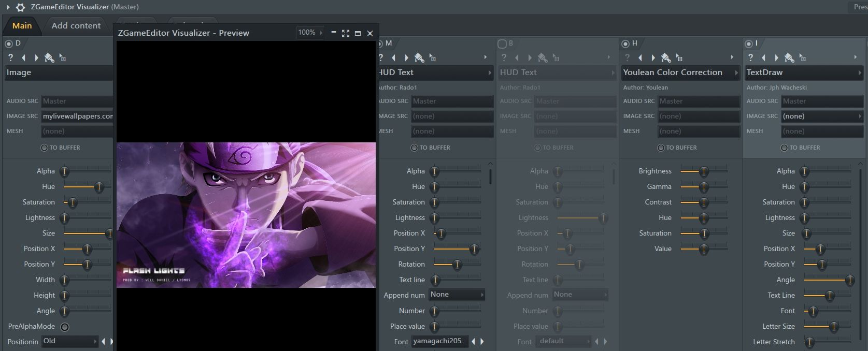Open the Positionin dropdown set to Old
This screenshot has width=868, height=351.
69,341
